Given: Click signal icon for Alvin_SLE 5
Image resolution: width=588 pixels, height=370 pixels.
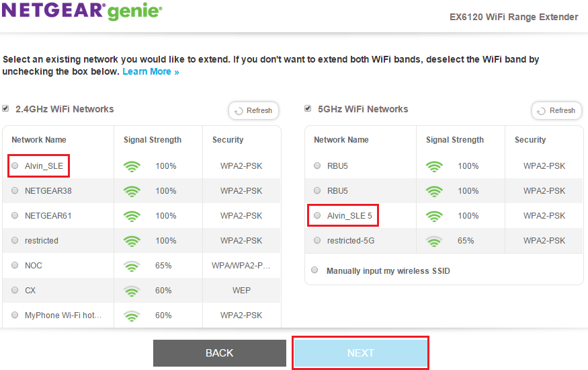Looking at the screenshot, I should (434, 216).
